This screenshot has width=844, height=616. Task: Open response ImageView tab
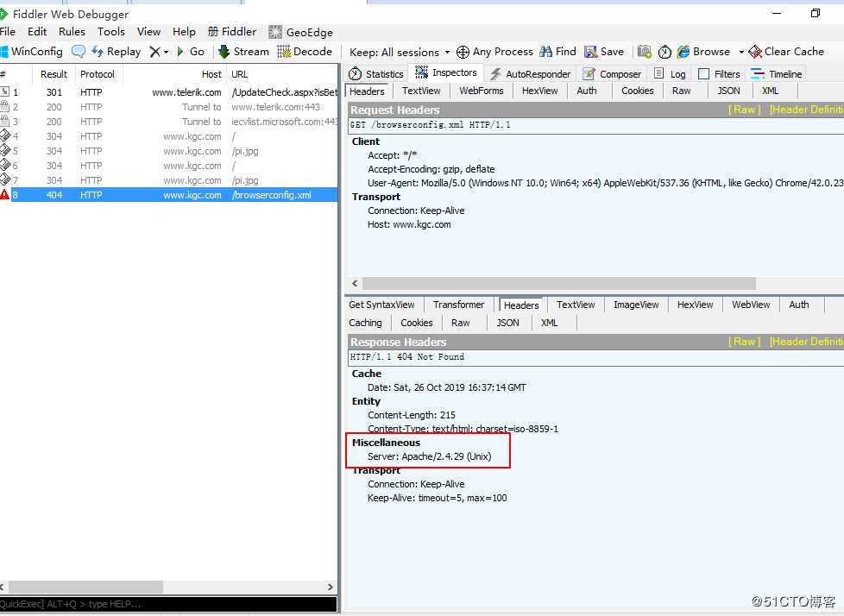tap(636, 305)
